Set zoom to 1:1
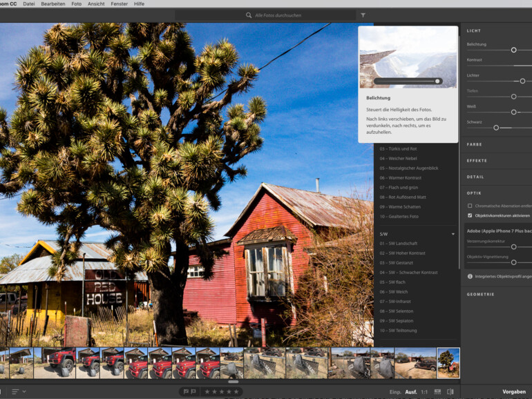The width and height of the screenshot is (532, 399). [424, 392]
